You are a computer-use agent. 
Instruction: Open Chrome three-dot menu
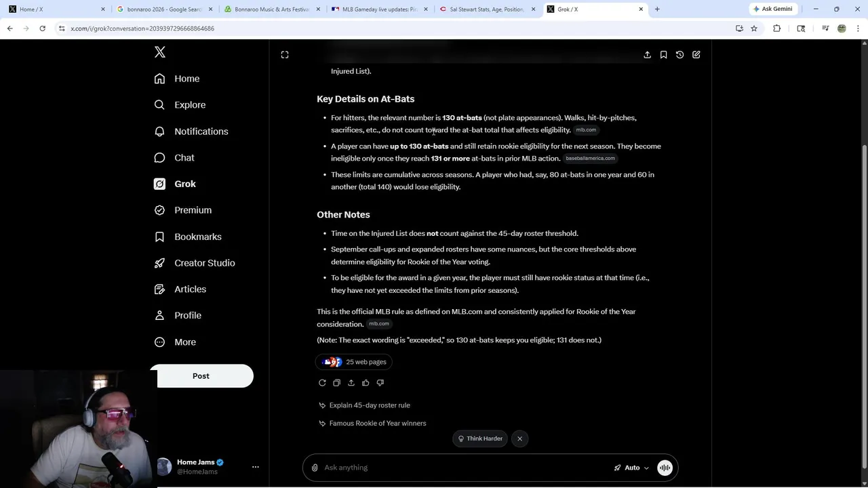tap(859, 28)
